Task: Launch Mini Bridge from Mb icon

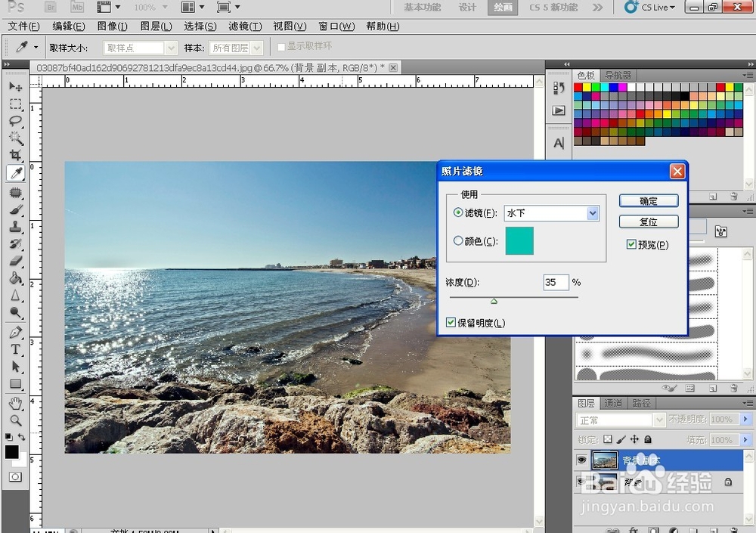Action: tap(76, 8)
